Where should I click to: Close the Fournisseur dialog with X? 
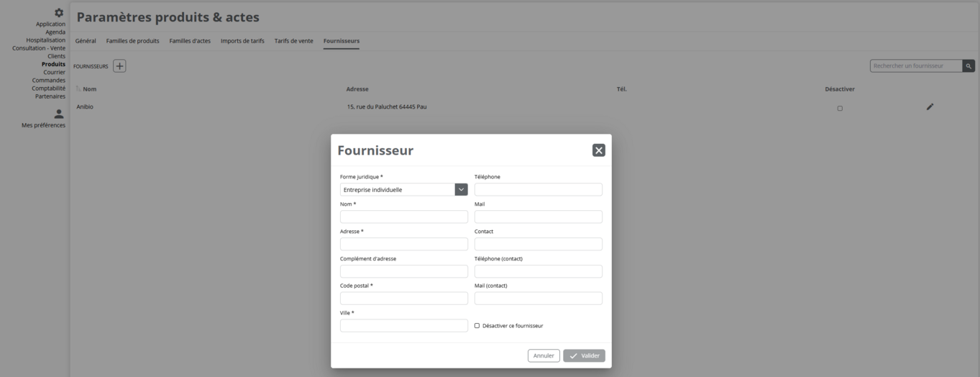pos(598,150)
